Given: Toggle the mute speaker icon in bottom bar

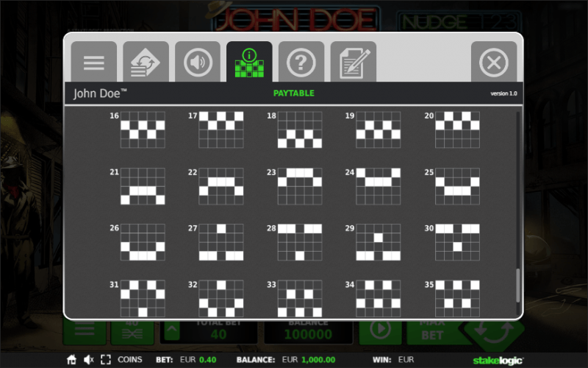Looking at the screenshot, I should click(88, 360).
